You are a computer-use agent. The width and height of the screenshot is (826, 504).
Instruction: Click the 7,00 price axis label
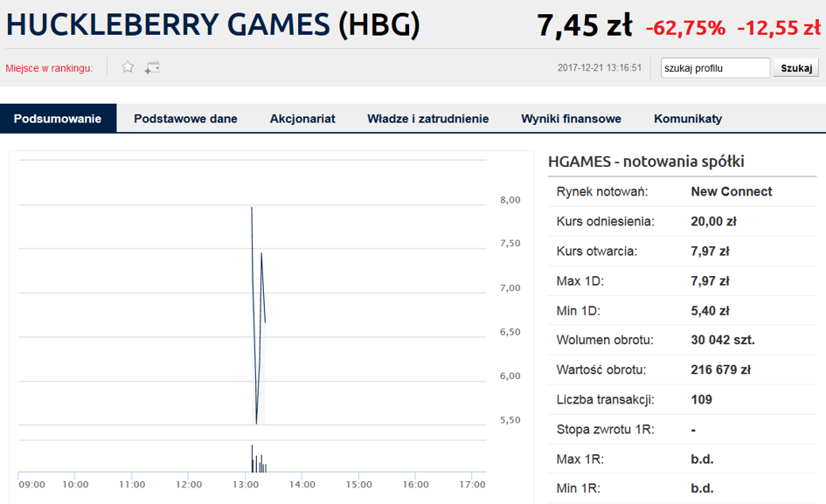coord(510,288)
